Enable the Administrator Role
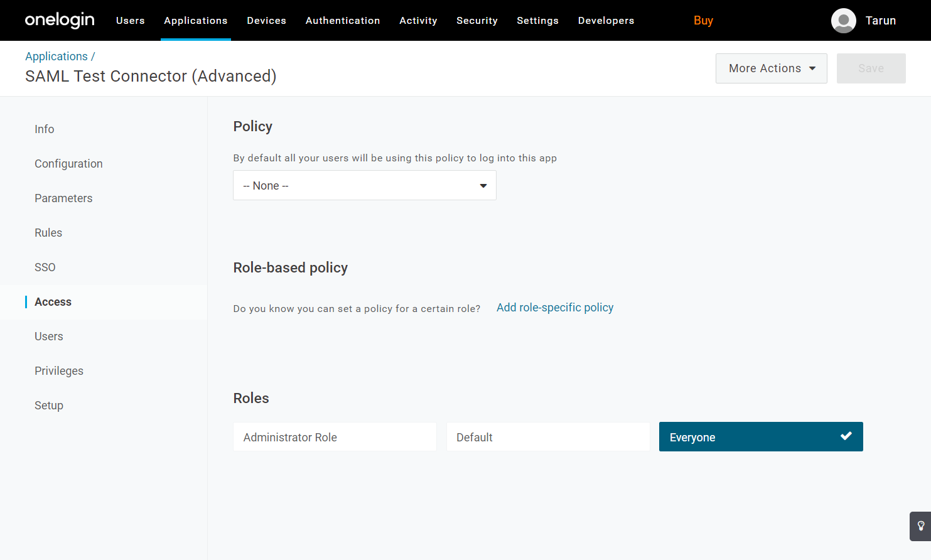 pyautogui.click(x=334, y=437)
